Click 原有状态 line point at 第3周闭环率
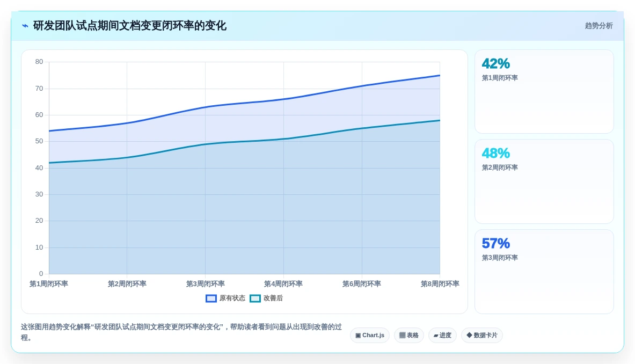This screenshot has height=364, width=635. [x=206, y=107]
